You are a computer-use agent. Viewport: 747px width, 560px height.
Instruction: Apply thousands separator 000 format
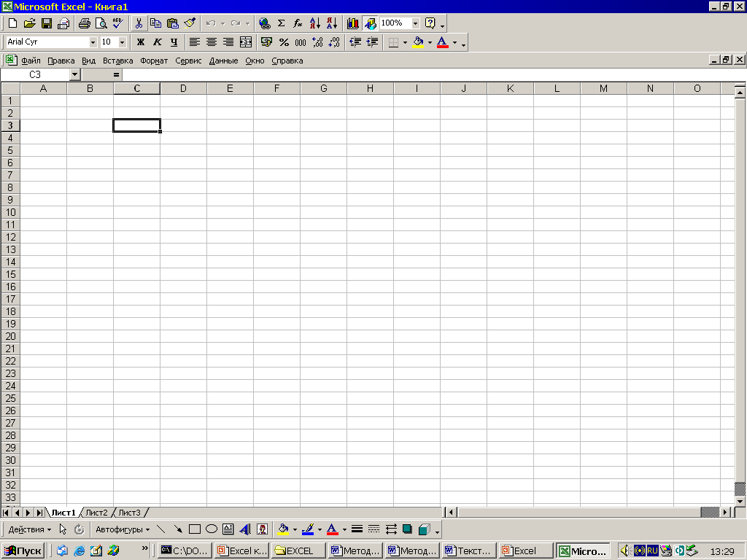(301, 42)
